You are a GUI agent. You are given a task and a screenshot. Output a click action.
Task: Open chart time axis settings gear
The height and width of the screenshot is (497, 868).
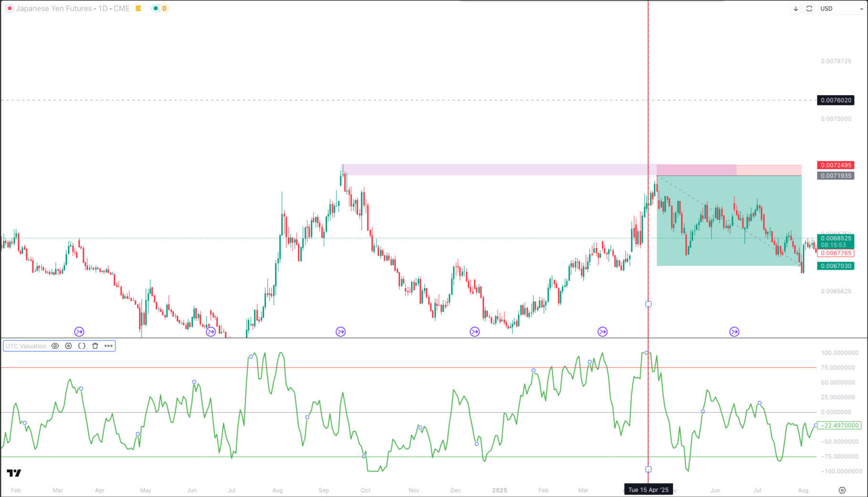(842, 490)
